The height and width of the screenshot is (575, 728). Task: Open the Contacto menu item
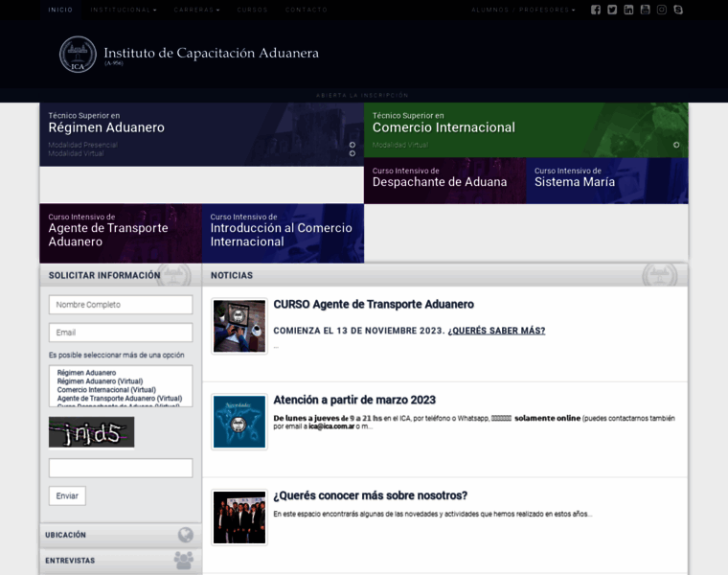tap(307, 10)
